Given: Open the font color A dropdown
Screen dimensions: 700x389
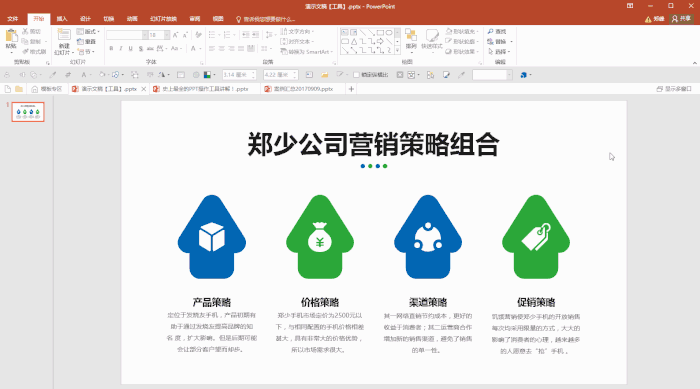Looking at the screenshot, I should click(200, 48).
